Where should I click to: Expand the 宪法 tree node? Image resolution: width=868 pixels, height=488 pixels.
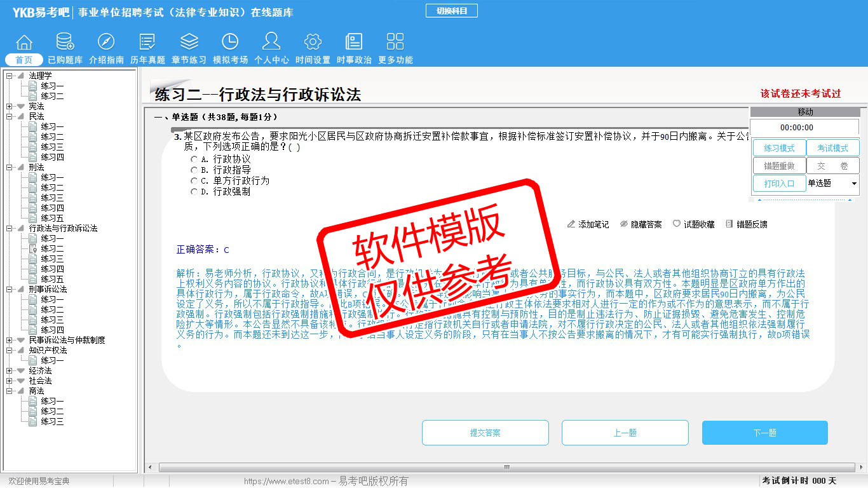click(10, 106)
